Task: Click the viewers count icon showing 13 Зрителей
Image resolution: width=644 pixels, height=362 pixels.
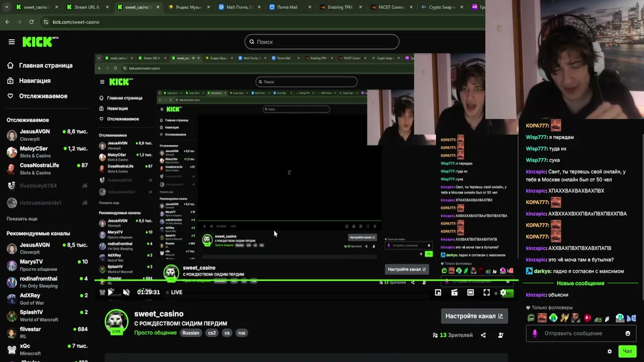Action: (435, 335)
